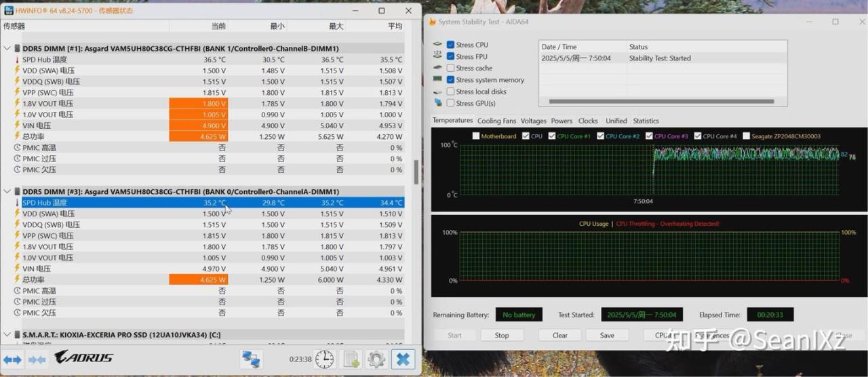Screen dimensions: 868x377
Task: Open the Clocks tab
Action: tap(588, 121)
